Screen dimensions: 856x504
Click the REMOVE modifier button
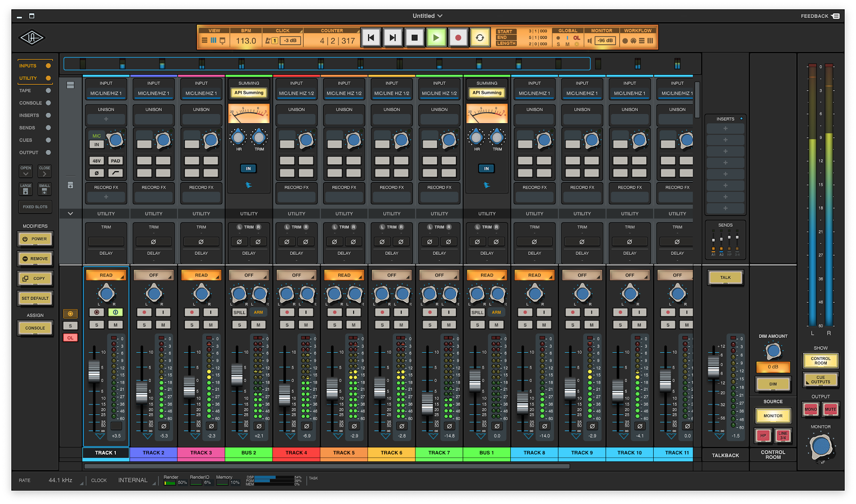click(35, 259)
